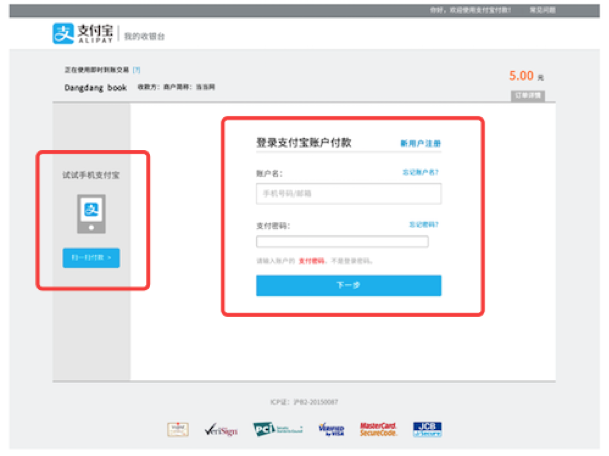Focus the payment password input field
This screenshot has width=609, height=456.
(x=342, y=242)
